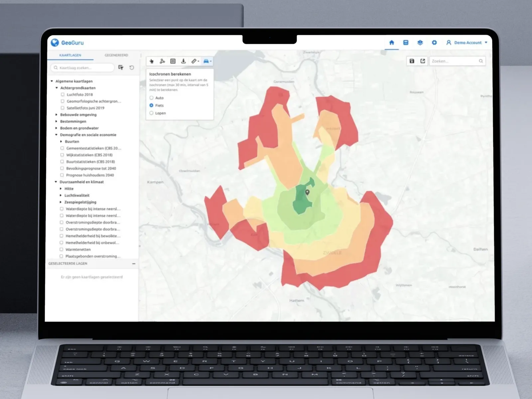Click the Kampen label on the map

point(155,182)
